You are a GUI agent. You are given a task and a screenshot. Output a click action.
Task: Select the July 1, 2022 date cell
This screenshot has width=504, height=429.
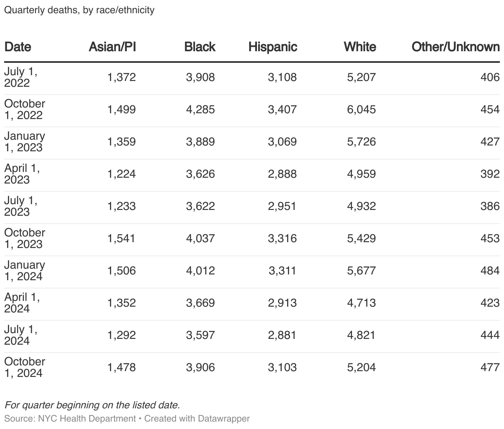[x=21, y=77]
